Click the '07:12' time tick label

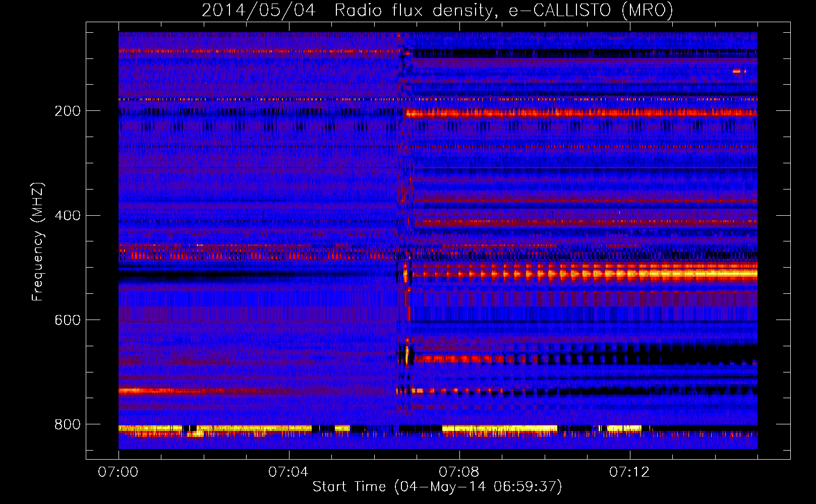click(x=629, y=472)
